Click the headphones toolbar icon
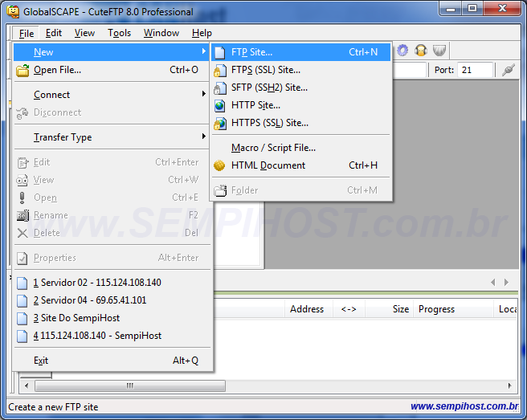Viewport: 527px width, 420px height. tap(421, 51)
